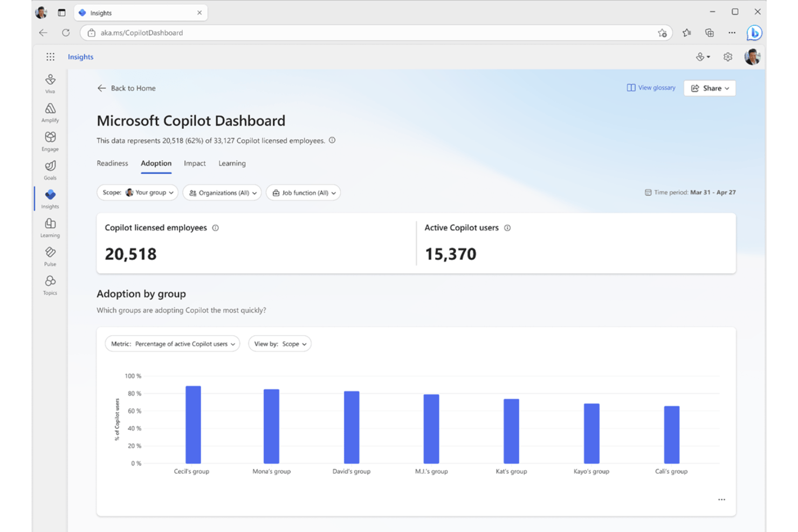Click Kayo's group bar in chart
This screenshot has width=798, height=532.
coord(591,433)
